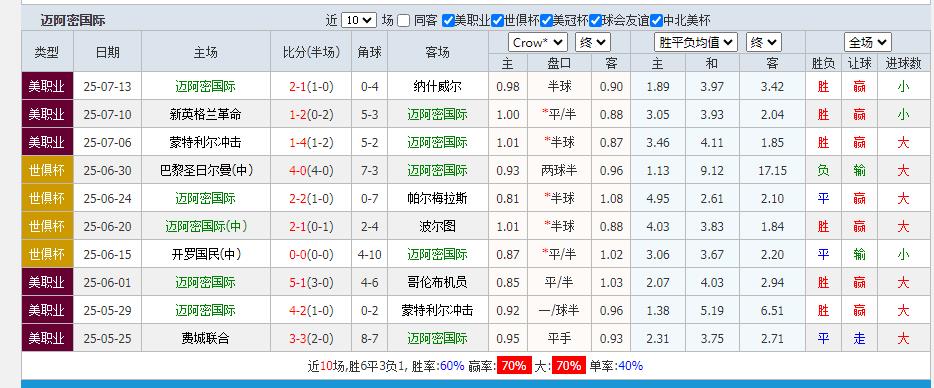Click the 世俱杯 tag on 25-06-15 row
The image size is (934, 388).
tap(47, 254)
